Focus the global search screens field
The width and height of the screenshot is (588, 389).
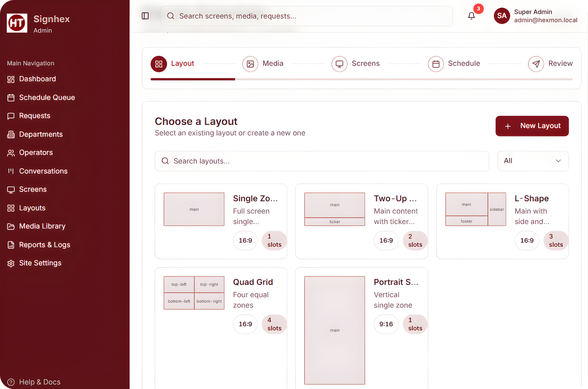tap(306, 16)
